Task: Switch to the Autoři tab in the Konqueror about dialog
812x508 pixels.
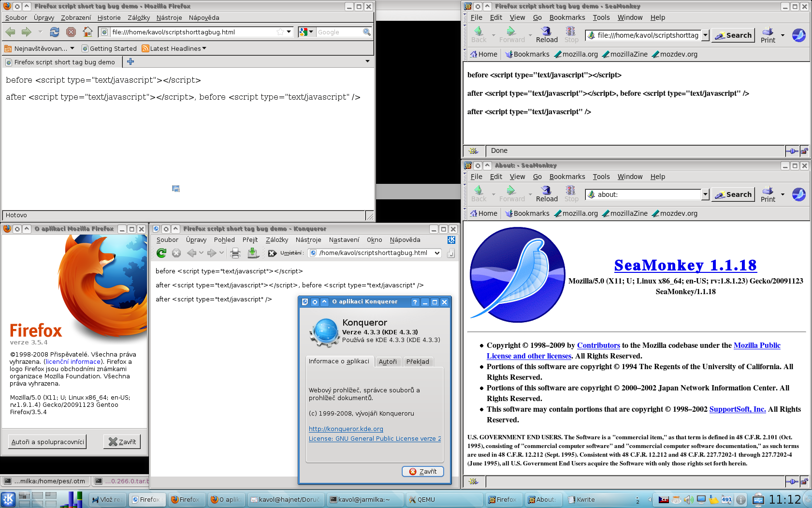Action: click(x=388, y=361)
